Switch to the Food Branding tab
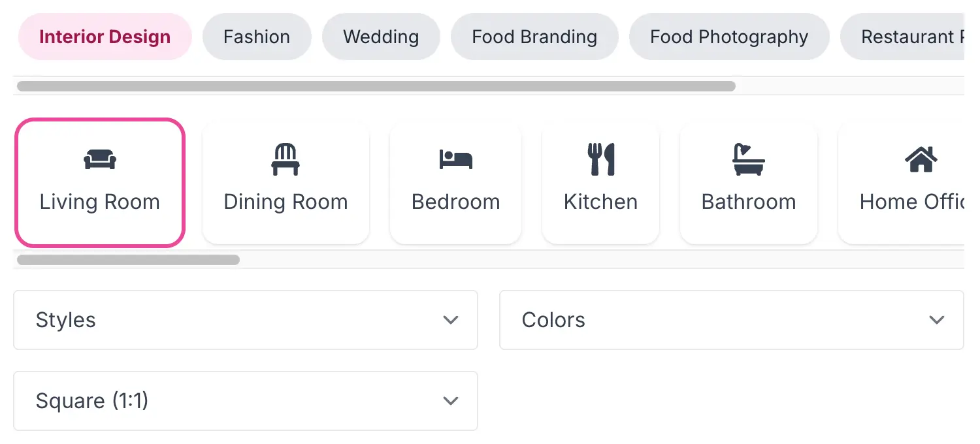Screen dimensions: 980x444 tap(534, 37)
